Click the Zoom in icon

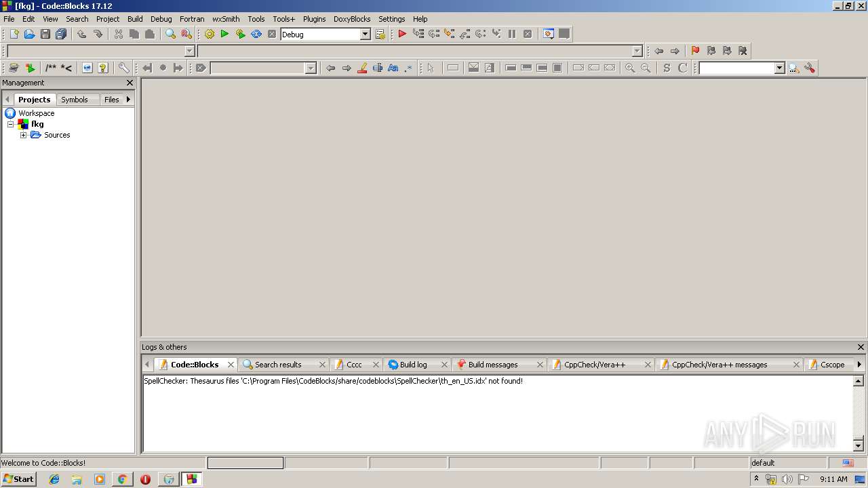(x=630, y=68)
